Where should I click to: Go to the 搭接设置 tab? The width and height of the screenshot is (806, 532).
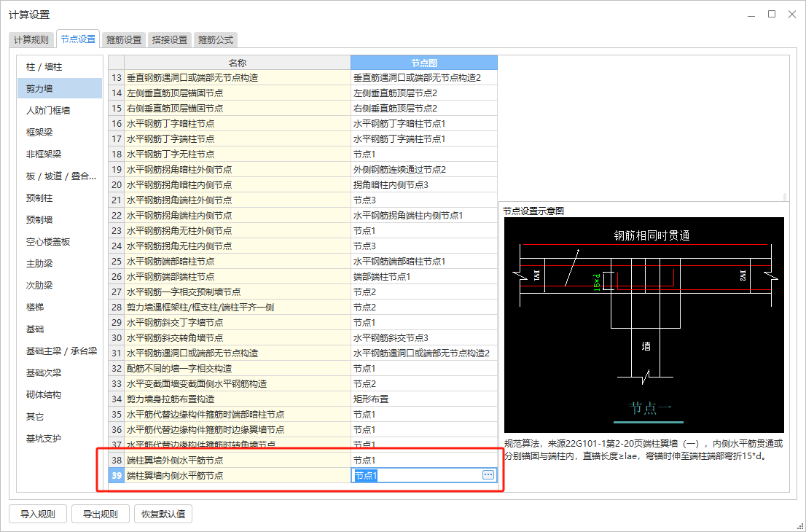170,39
